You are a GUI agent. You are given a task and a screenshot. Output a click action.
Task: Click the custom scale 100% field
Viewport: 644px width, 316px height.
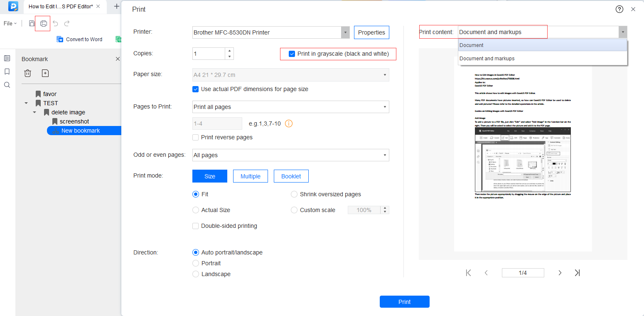coord(364,210)
